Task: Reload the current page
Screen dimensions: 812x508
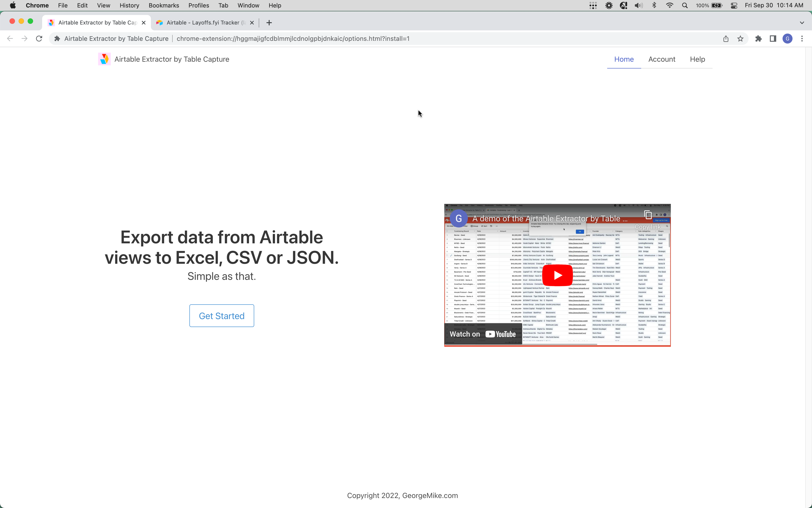Action: coord(39,39)
